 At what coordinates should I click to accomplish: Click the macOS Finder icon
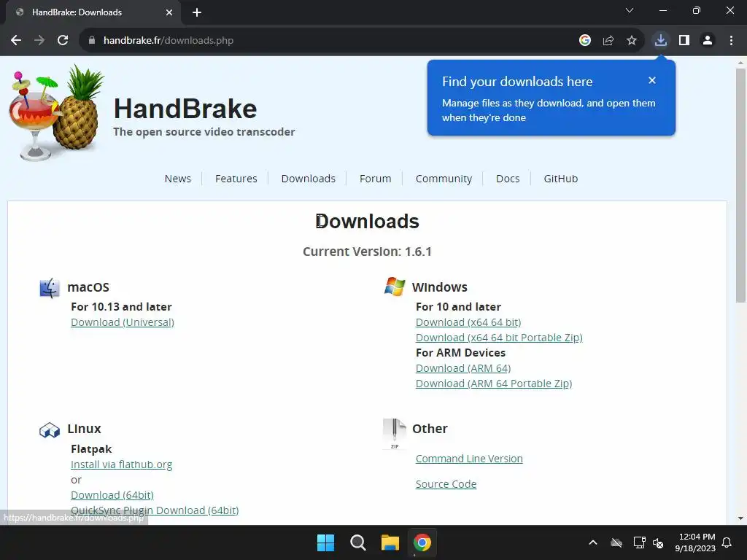(x=50, y=288)
